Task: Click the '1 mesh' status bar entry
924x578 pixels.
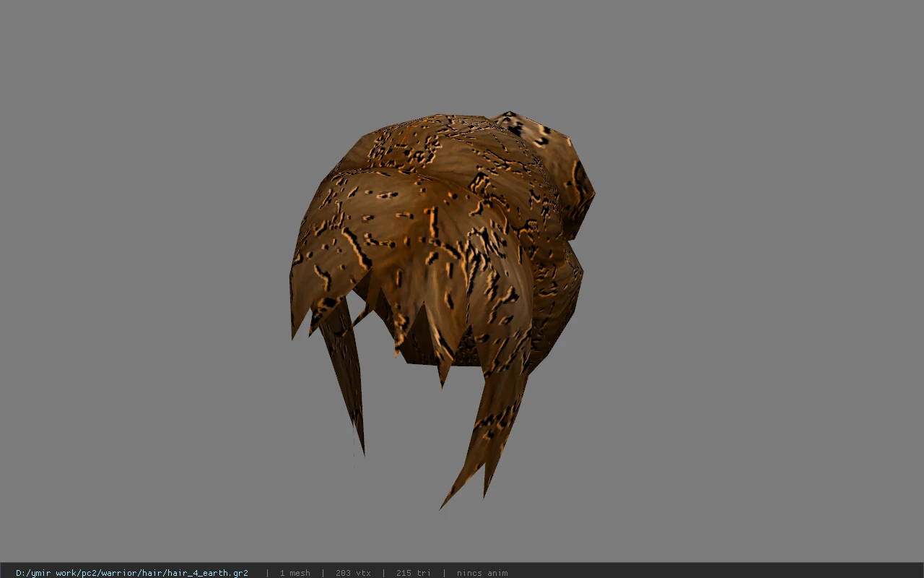Action: pyautogui.click(x=295, y=573)
